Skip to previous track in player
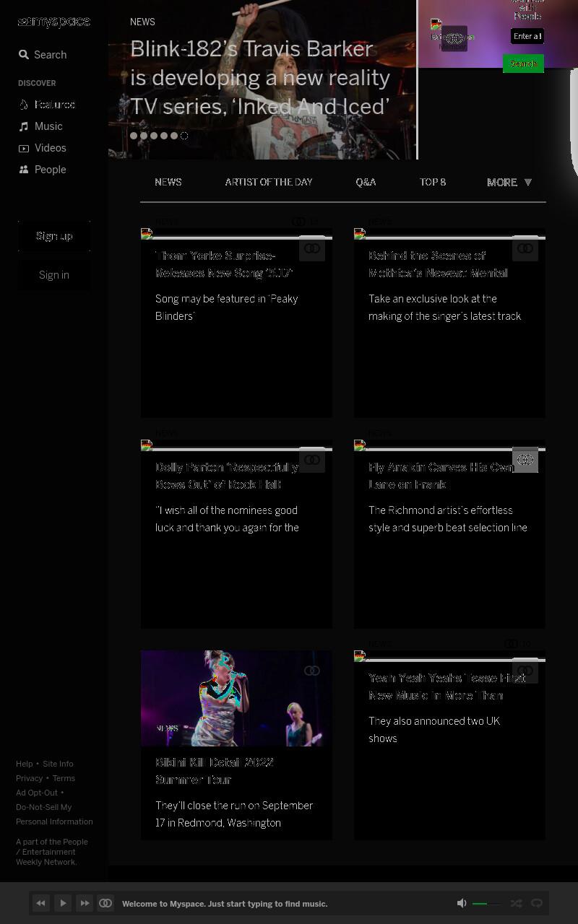 click(x=41, y=903)
